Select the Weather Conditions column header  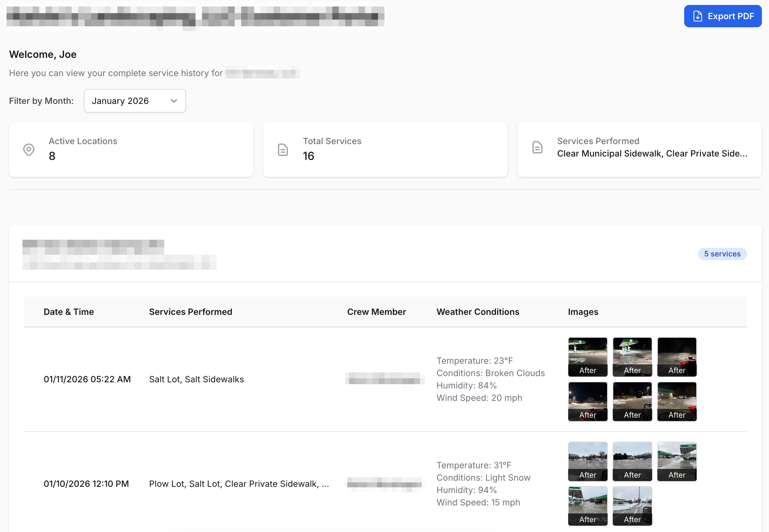(x=478, y=312)
